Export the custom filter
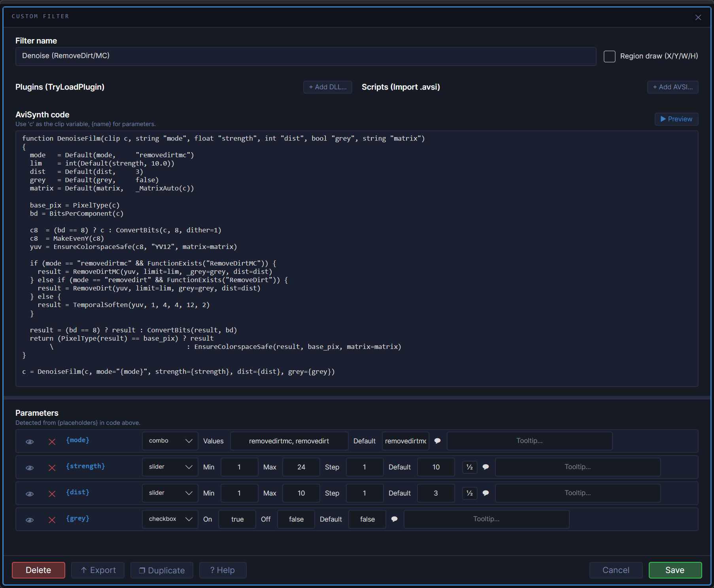 (98, 570)
